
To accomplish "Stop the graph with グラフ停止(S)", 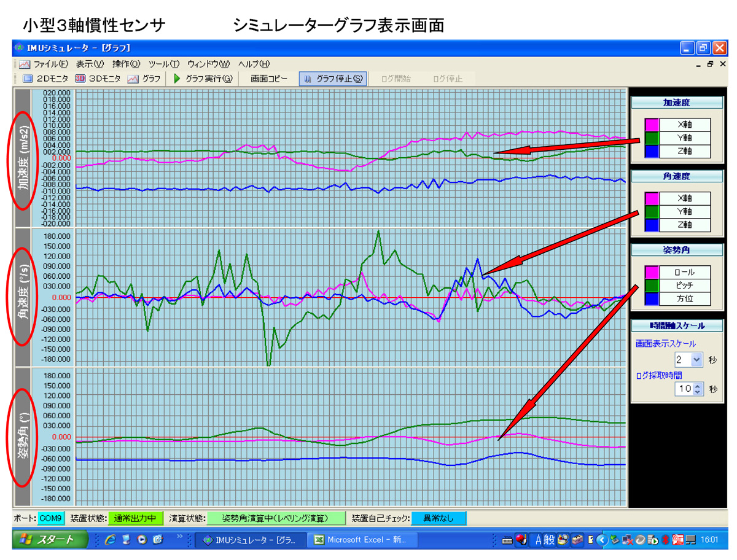I will (x=333, y=79).
